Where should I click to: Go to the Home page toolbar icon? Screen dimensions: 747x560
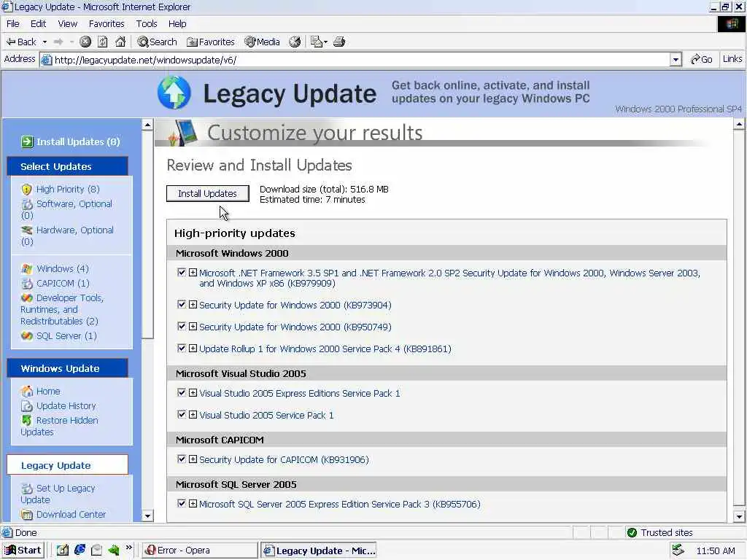click(120, 42)
